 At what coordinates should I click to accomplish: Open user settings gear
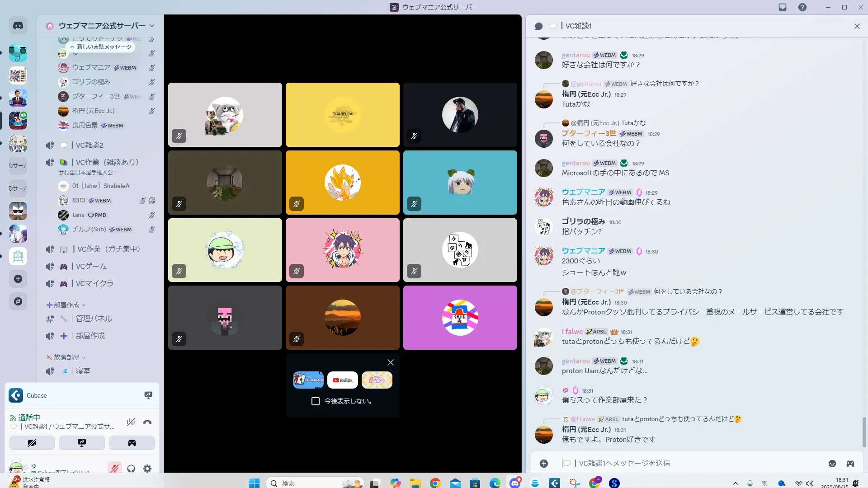point(147,469)
